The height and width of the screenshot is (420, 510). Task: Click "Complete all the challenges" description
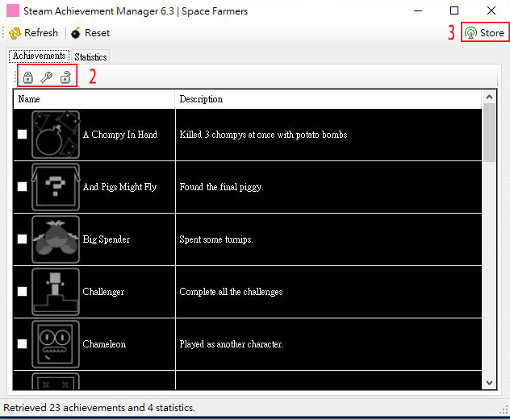point(231,292)
